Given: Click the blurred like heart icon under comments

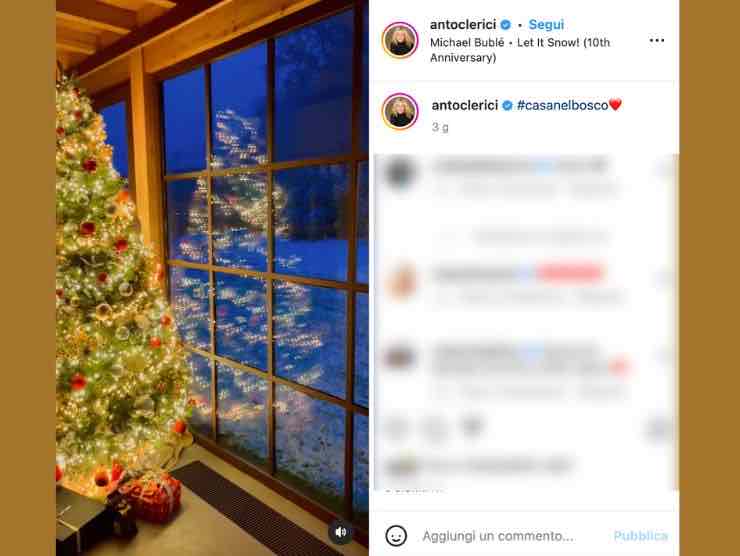Looking at the screenshot, I should 397,428.
